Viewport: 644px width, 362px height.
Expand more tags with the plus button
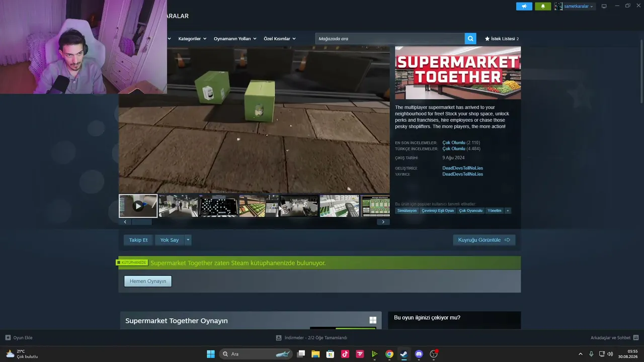[508, 211]
